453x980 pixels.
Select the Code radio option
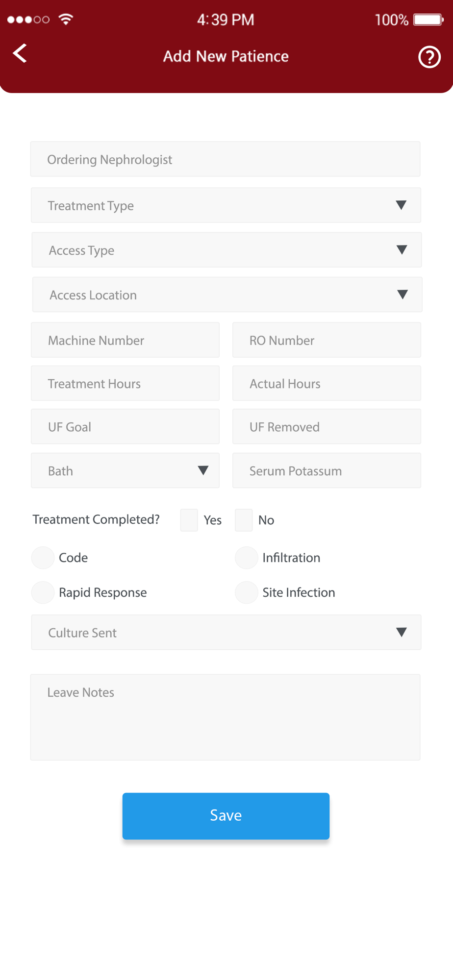(x=43, y=558)
